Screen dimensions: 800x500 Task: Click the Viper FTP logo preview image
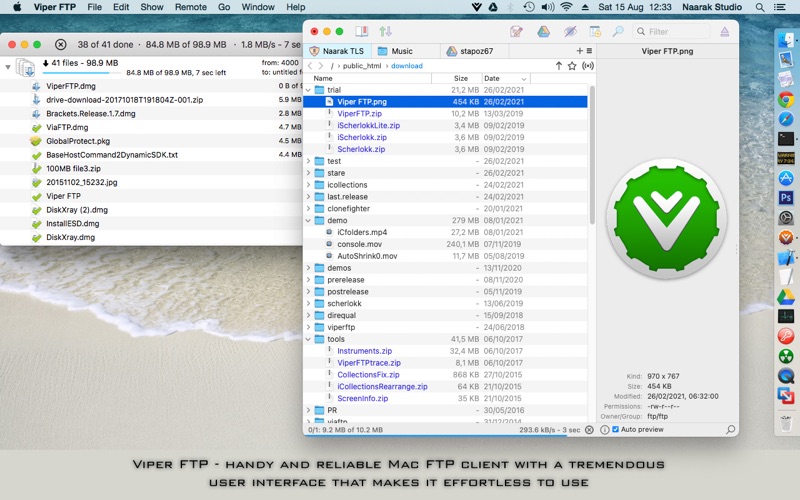pyautogui.click(x=667, y=218)
